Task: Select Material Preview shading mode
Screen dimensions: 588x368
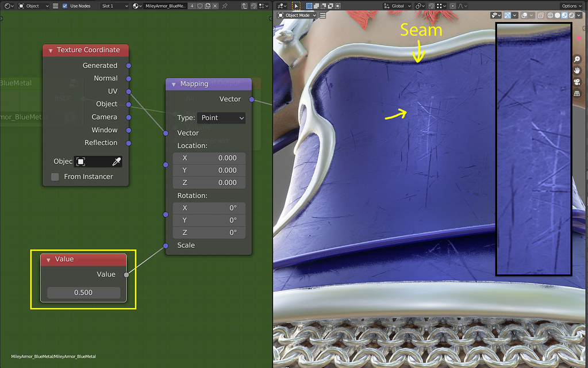Action: (564, 15)
